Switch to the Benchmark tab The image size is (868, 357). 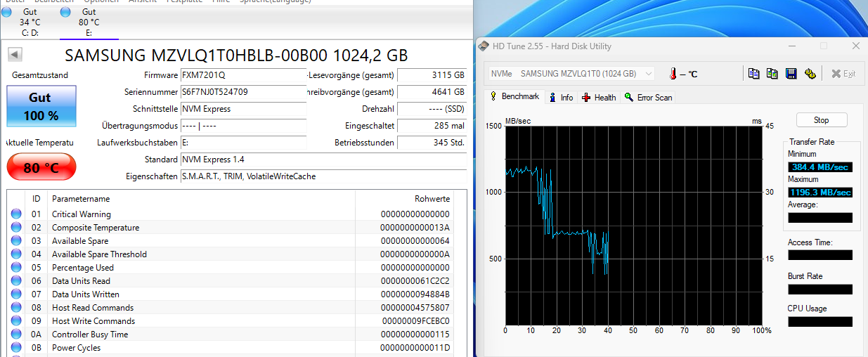[515, 97]
